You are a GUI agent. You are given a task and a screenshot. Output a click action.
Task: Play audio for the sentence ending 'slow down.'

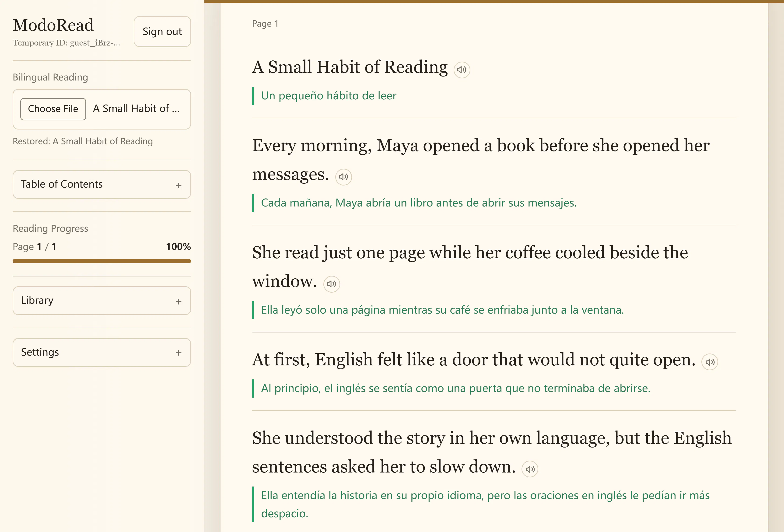tap(530, 469)
